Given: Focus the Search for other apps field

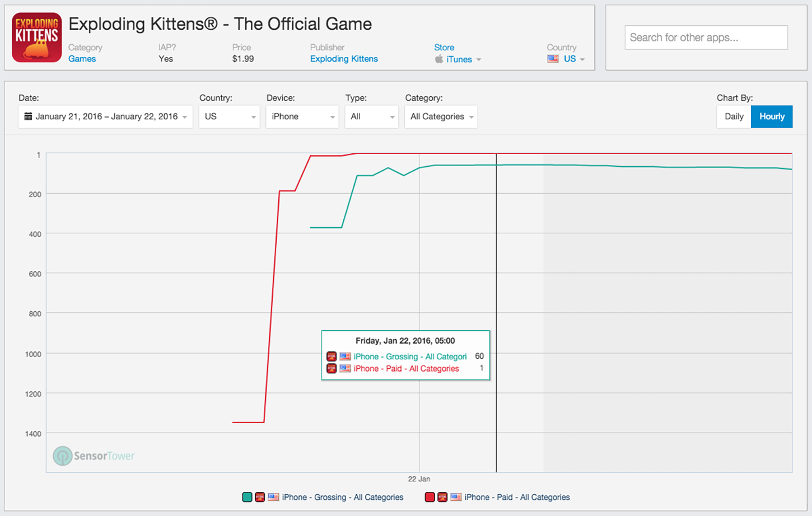Looking at the screenshot, I should [x=706, y=37].
